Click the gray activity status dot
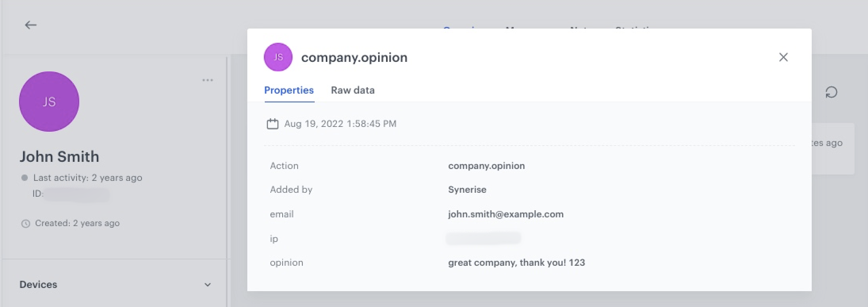 coord(25,178)
